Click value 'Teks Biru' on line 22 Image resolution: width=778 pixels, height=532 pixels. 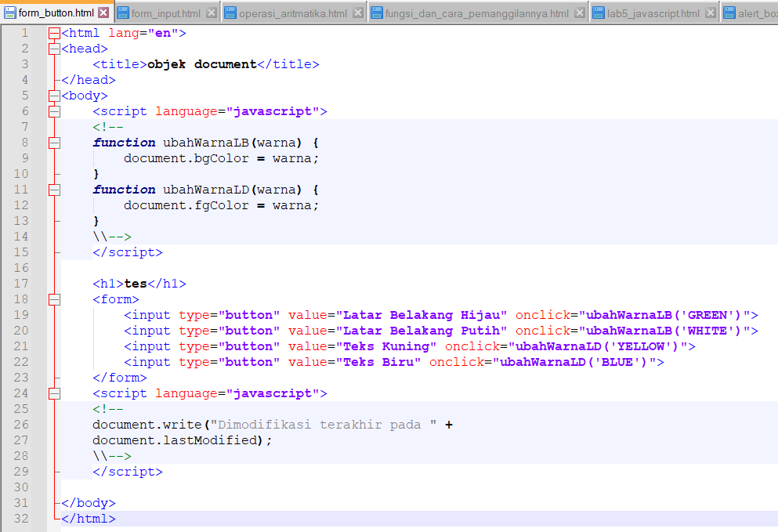pyautogui.click(x=378, y=362)
